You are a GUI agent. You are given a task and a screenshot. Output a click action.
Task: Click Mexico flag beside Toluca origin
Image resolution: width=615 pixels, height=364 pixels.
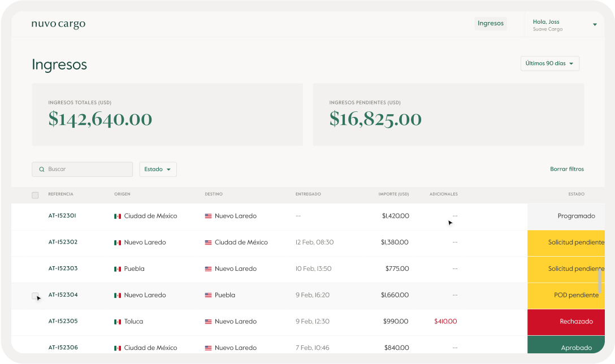[118, 322]
